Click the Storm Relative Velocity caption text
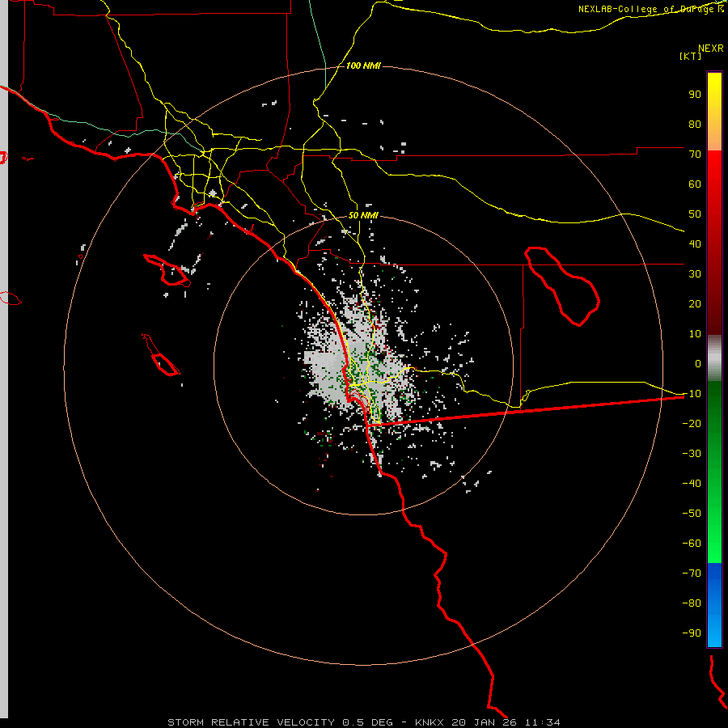The height and width of the screenshot is (728, 728). pyautogui.click(x=363, y=722)
